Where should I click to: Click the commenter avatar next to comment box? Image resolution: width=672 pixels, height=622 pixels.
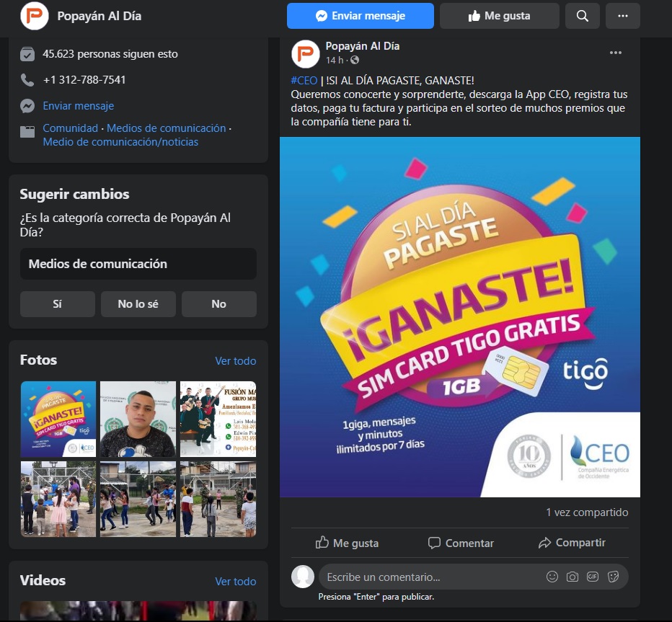pyautogui.click(x=303, y=577)
